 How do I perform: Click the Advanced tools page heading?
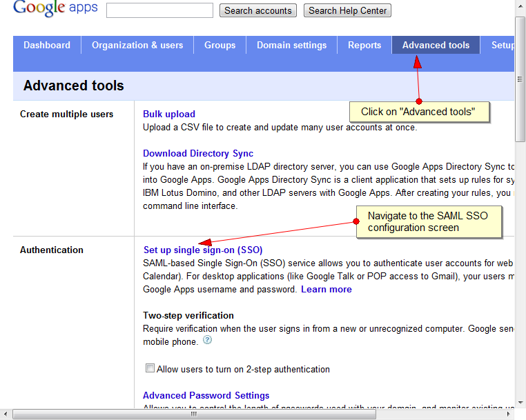[73, 86]
